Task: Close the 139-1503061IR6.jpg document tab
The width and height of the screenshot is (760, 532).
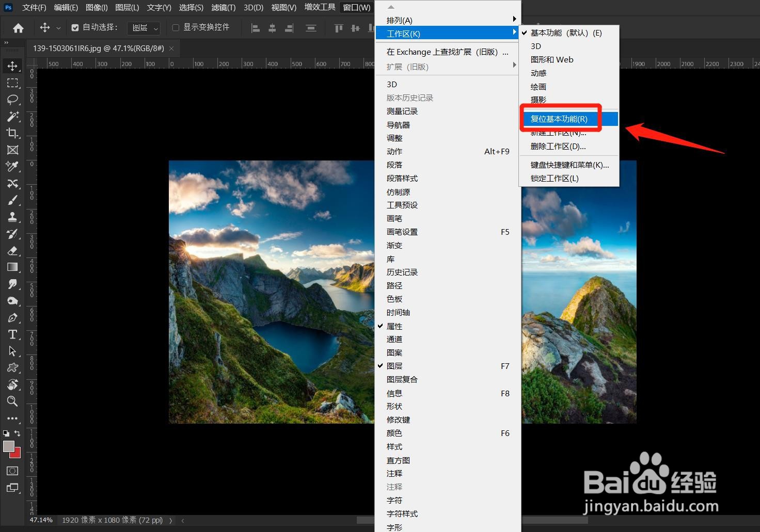Action: (171, 48)
